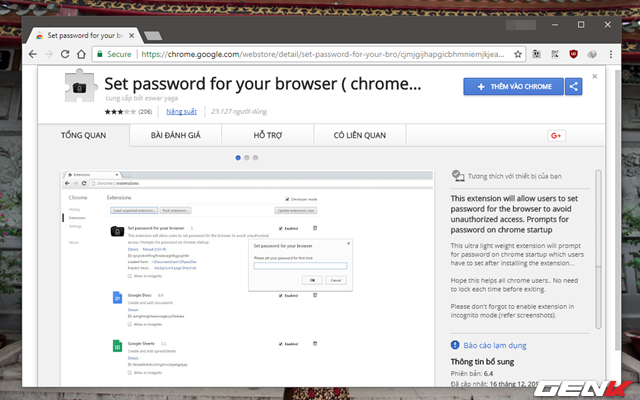Click the Thêm vào Chrome button
Image resolution: width=640 pixels, height=400 pixels.
tap(513, 87)
